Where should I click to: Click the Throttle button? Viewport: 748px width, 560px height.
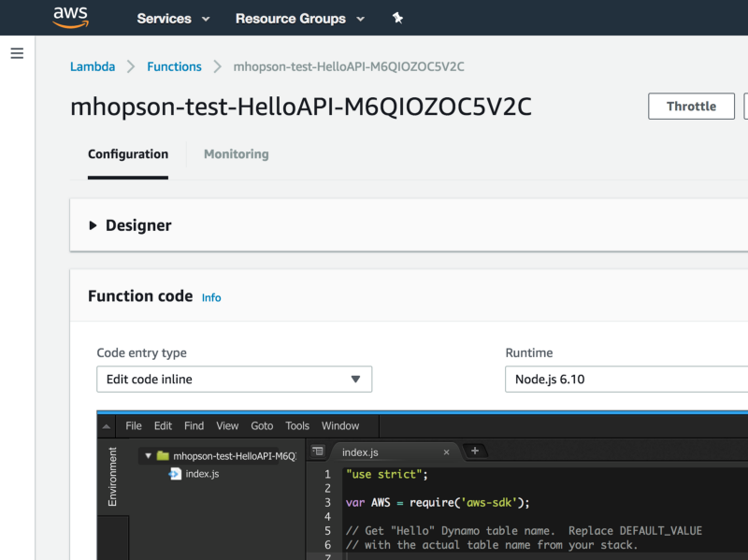pos(691,107)
